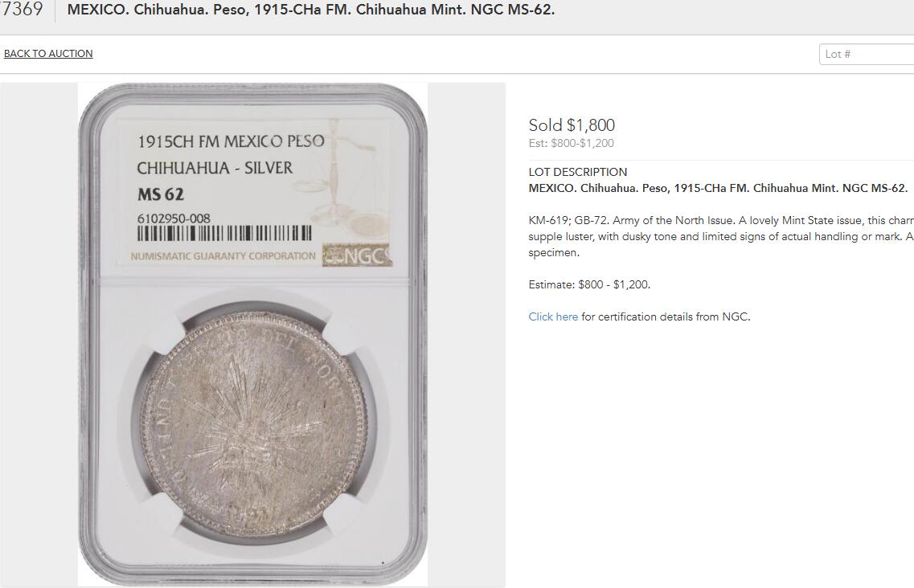
Task: Click the NGC logo on slab label
Action: [357, 255]
